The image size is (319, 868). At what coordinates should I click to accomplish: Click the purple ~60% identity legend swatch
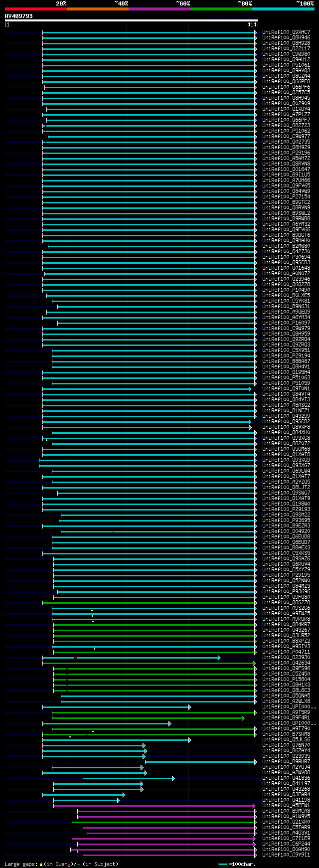(159, 9)
